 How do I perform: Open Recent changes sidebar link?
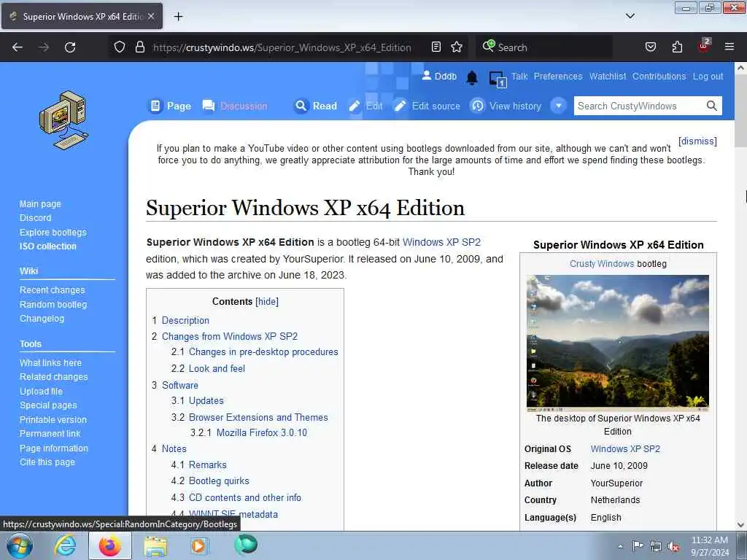click(52, 290)
